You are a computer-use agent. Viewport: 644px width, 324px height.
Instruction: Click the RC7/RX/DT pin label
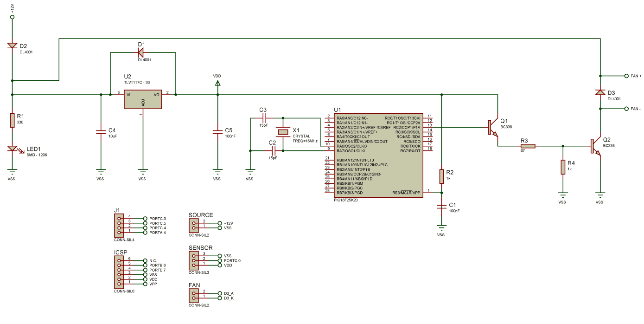pos(410,150)
